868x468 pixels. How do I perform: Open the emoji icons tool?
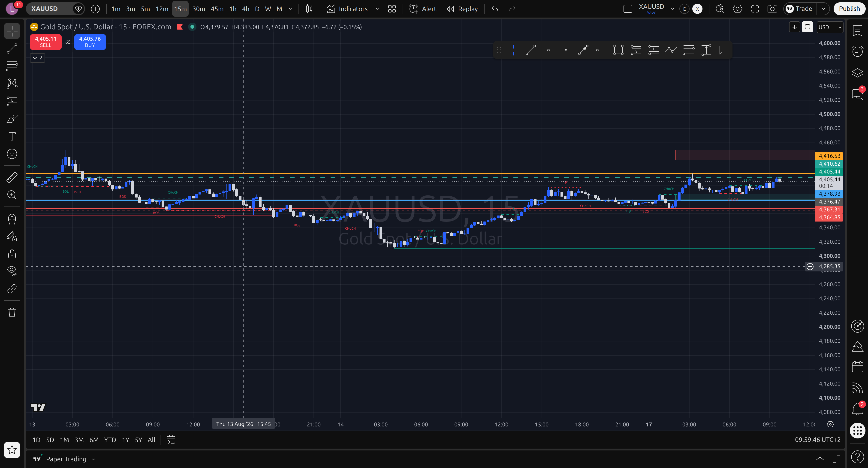(12, 154)
